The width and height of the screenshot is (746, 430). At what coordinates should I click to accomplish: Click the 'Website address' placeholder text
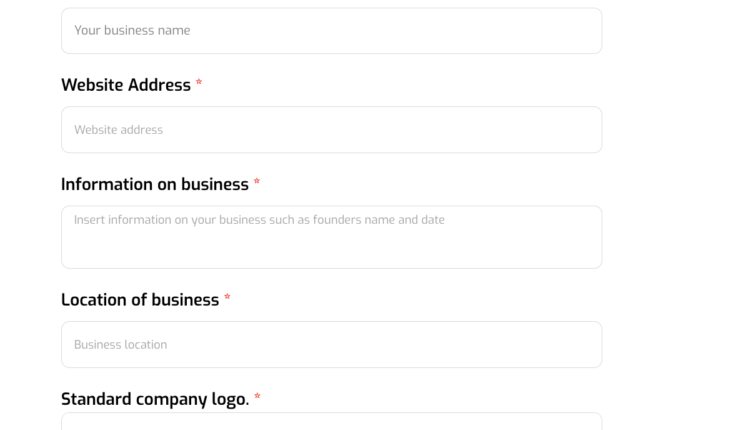[x=118, y=130]
